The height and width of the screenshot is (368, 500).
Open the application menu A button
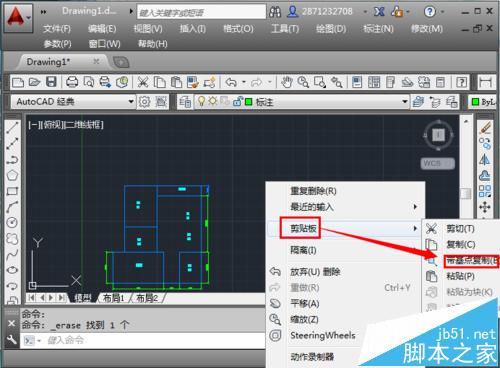point(18,18)
